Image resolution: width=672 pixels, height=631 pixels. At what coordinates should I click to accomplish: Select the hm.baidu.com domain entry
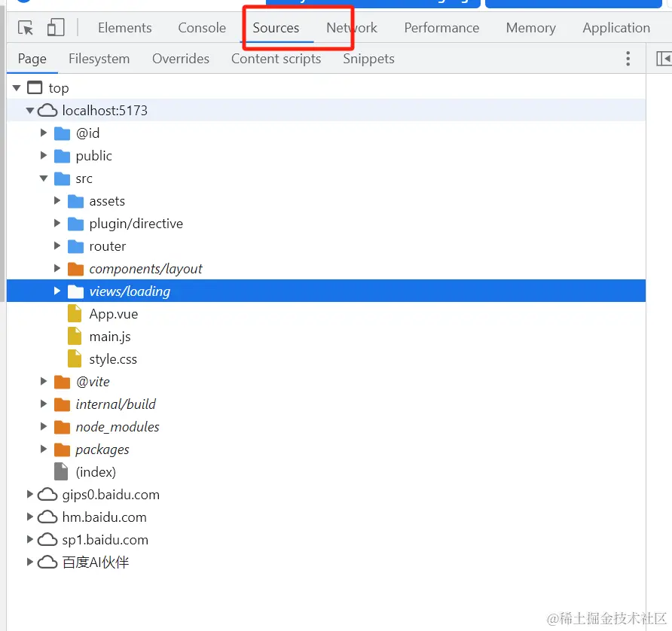104,517
